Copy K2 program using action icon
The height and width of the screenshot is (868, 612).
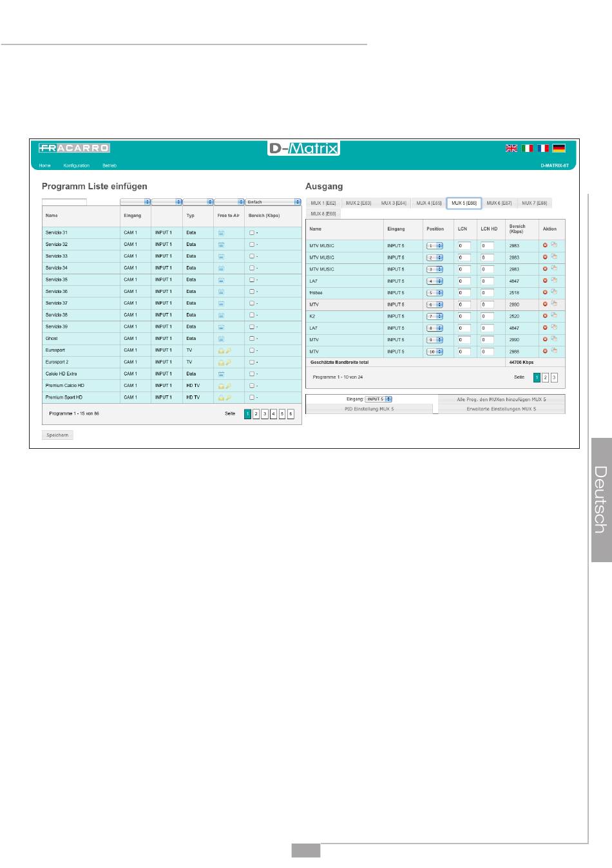click(x=554, y=316)
